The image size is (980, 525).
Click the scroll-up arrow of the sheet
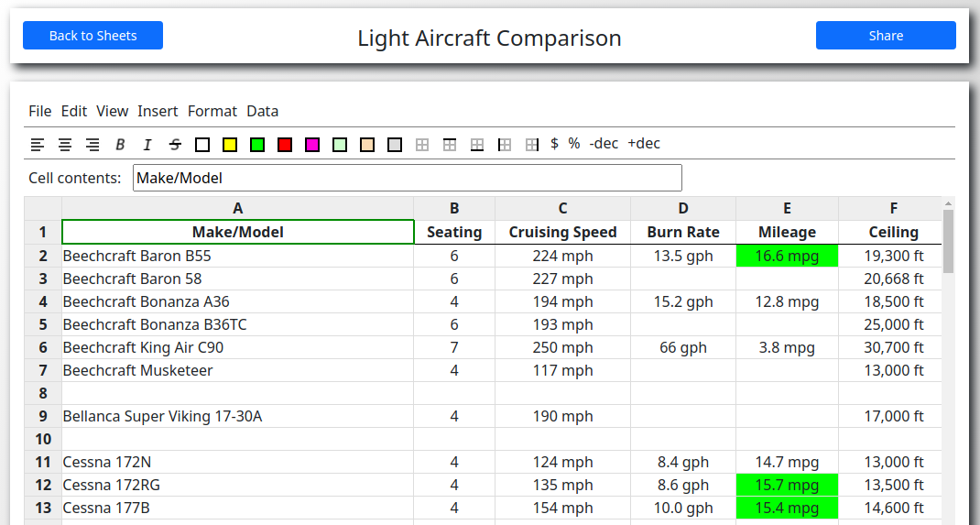948,203
